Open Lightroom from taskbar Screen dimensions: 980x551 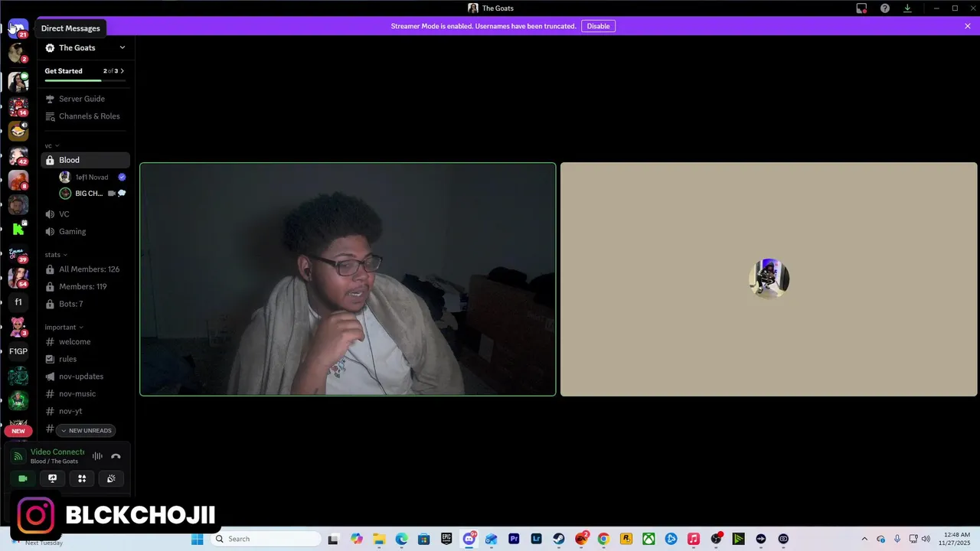[536, 539]
